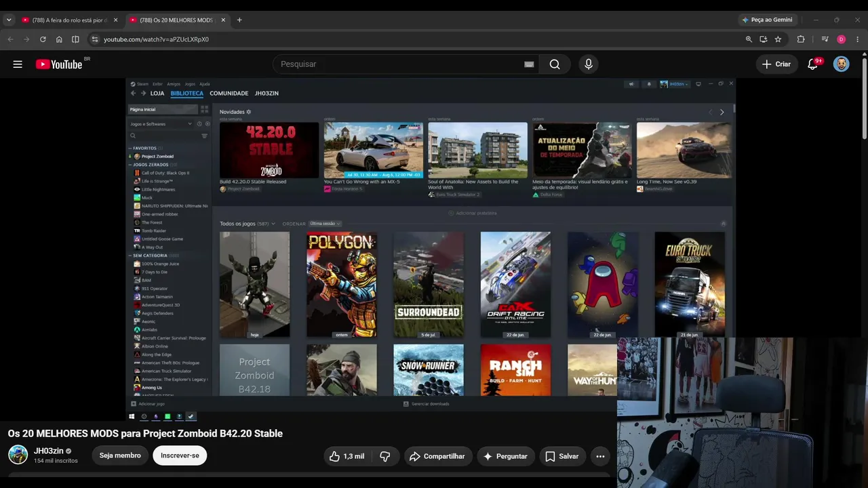This screenshot has width=868, height=488.
Task: Collapse the JOGOS ZERADOS category
Action: coord(130,165)
